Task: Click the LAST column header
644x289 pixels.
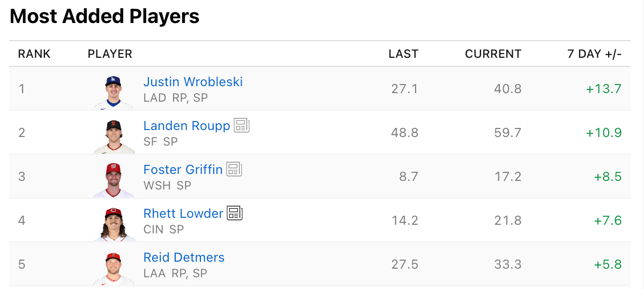Action: pyautogui.click(x=403, y=54)
